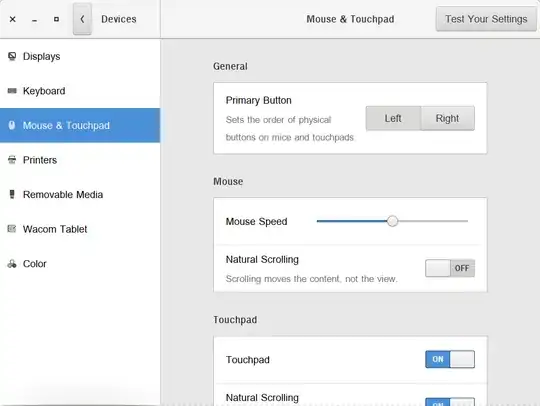Click the Printers icon in sidebar
Screen dimensions: 540x406
pyautogui.click(x=12, y=160)
